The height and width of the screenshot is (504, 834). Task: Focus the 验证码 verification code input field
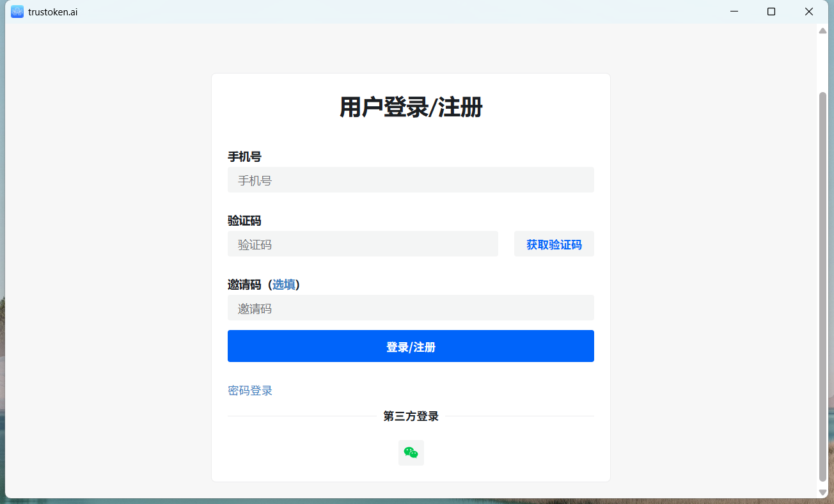[x=363, y=244]
